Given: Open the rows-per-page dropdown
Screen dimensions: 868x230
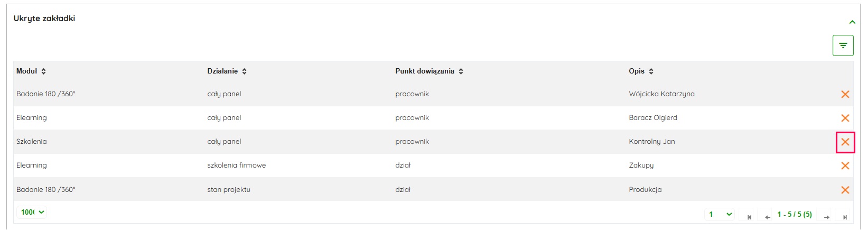Looking at the screenshot, I should click(x=32, y=212).
